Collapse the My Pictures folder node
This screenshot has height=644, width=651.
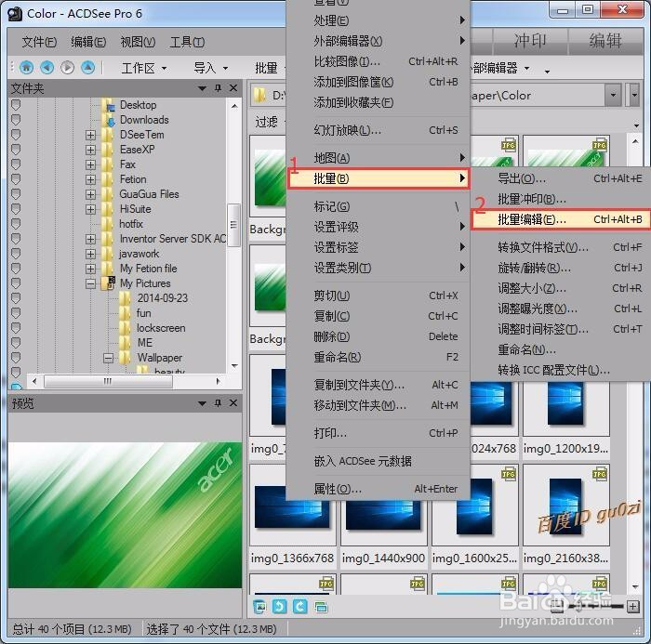(90, 283)
